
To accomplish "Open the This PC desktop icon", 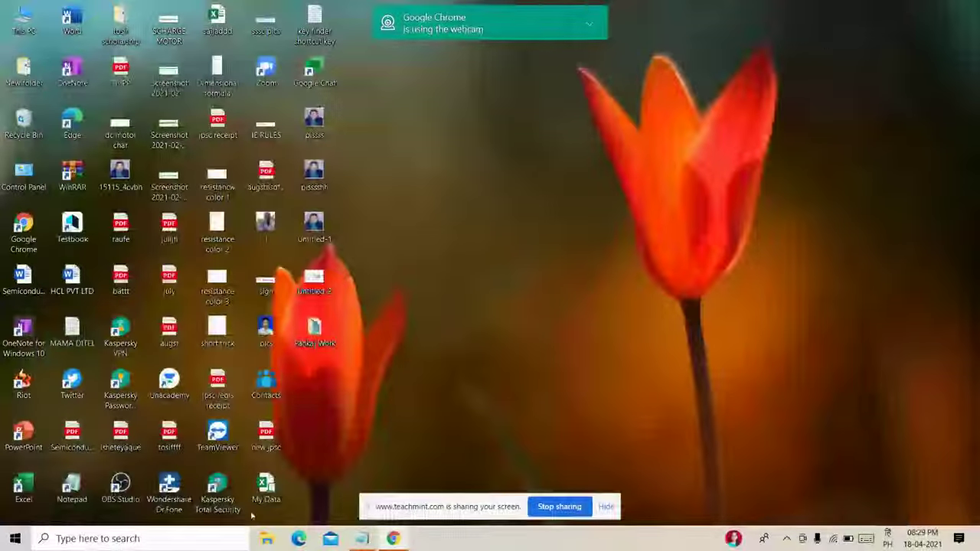I will coord(24,20).
